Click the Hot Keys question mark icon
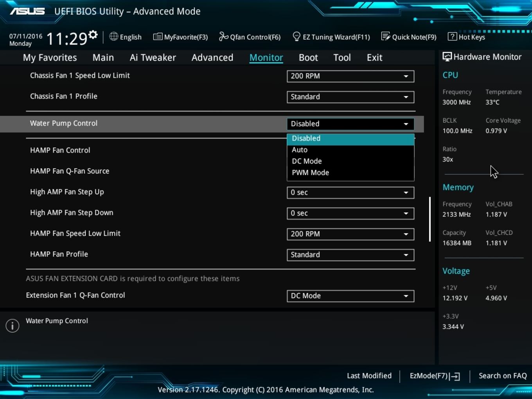This screenshot has width=532, height=399. tap(452, 37)
